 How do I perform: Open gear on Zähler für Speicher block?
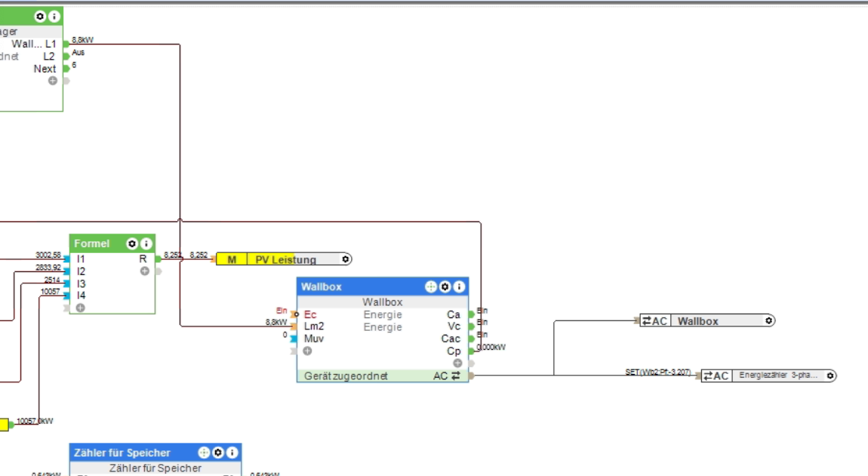(218, 452)
